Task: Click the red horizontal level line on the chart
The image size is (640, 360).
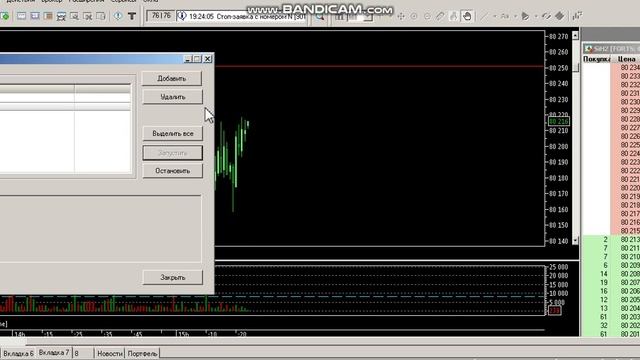Action: point(380,66)
